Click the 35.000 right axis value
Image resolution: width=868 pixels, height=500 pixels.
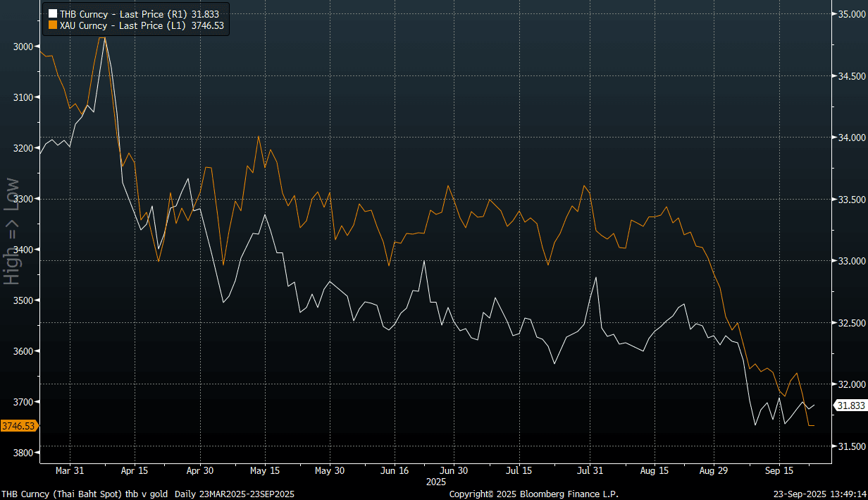[850, 14]
